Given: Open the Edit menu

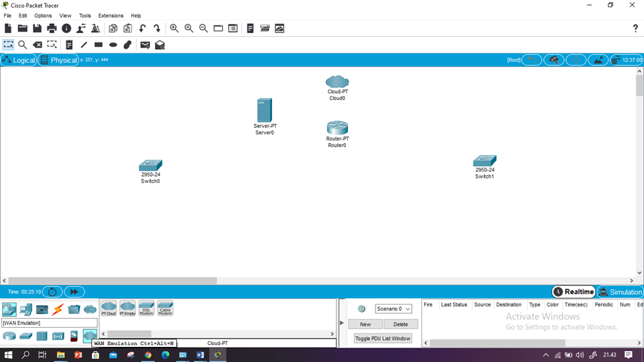Looking at the screenshot, I should [23, 16].
